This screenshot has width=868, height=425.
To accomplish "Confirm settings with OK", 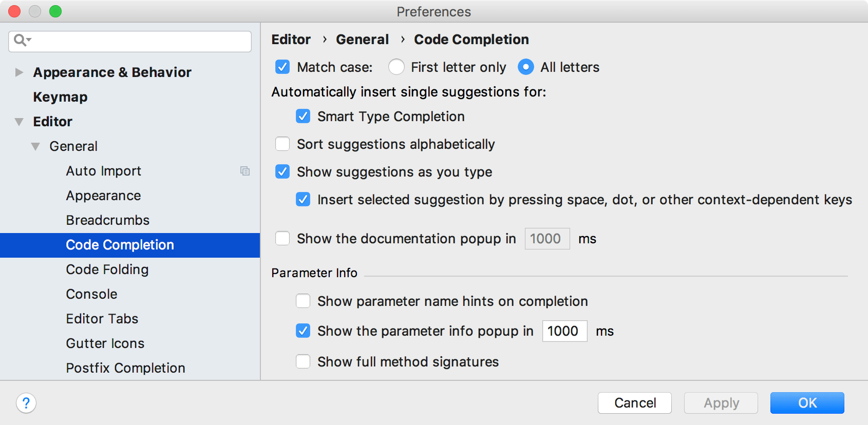I will 807,403.
